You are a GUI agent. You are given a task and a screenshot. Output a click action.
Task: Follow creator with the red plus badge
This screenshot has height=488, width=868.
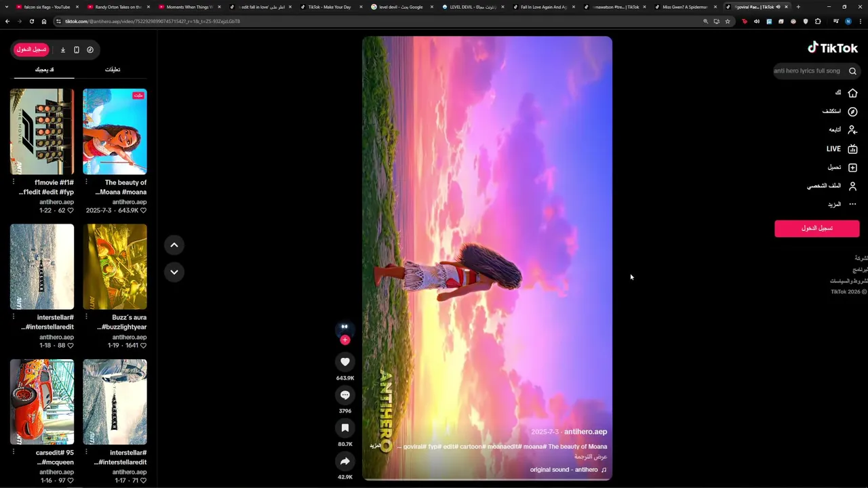coord(345,340)
